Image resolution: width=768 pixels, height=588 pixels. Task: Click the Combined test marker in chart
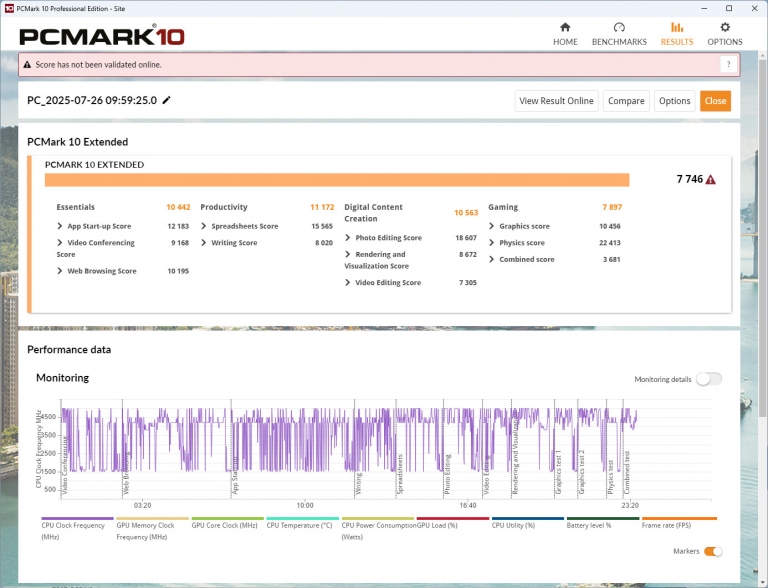(x=626, y=472)
